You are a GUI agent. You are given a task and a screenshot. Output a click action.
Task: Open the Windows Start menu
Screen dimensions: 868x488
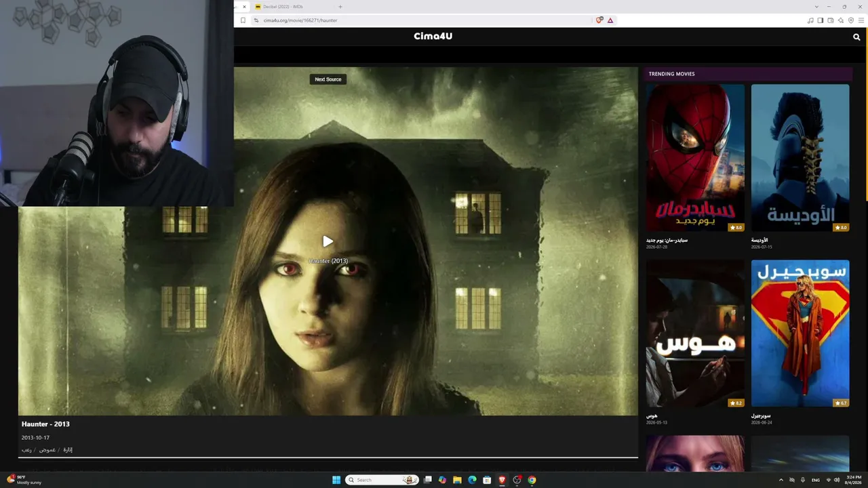tap(336, 480)
